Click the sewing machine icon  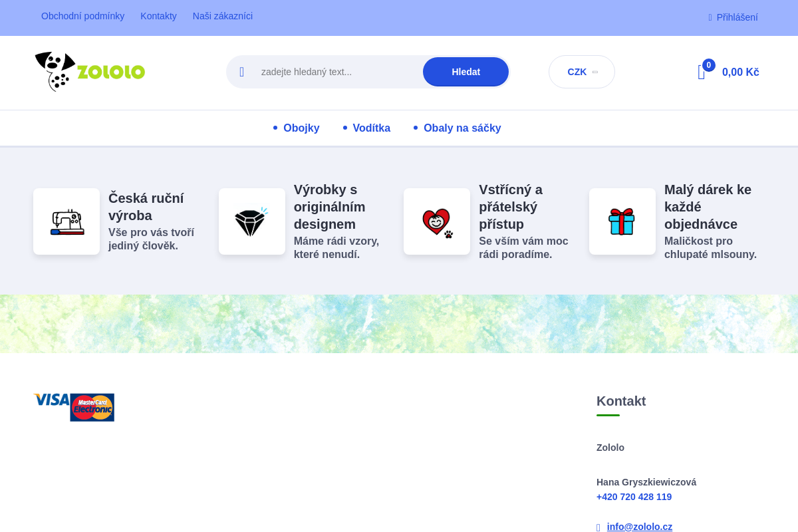click(x=66, y=221)
